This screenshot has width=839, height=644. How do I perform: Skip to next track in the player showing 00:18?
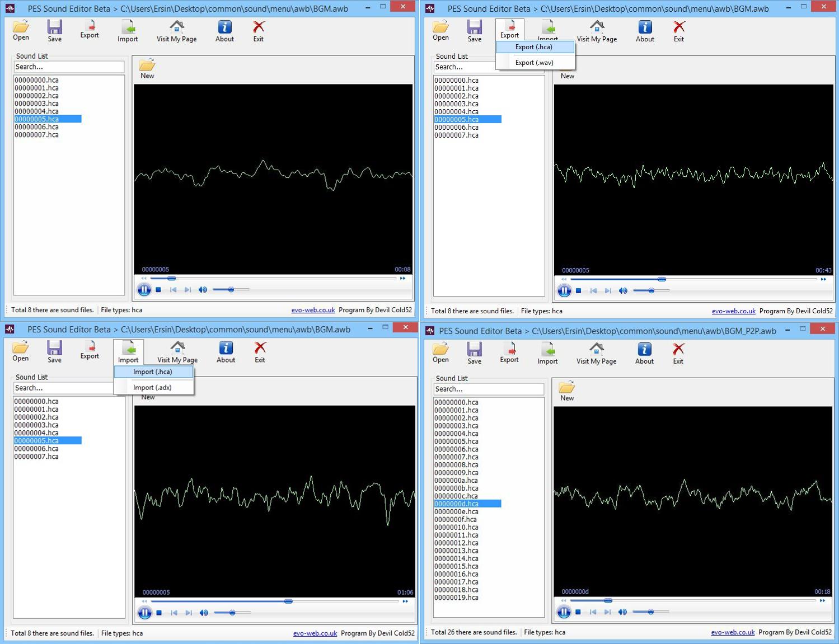tap(607, 612)
